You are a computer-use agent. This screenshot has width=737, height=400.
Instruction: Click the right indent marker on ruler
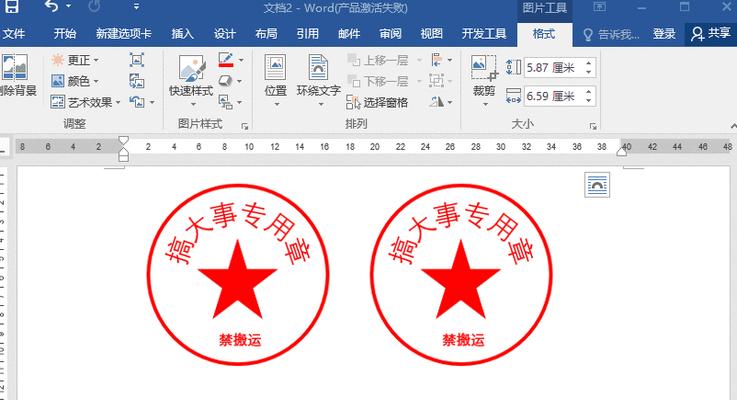(x=621, y=150)
